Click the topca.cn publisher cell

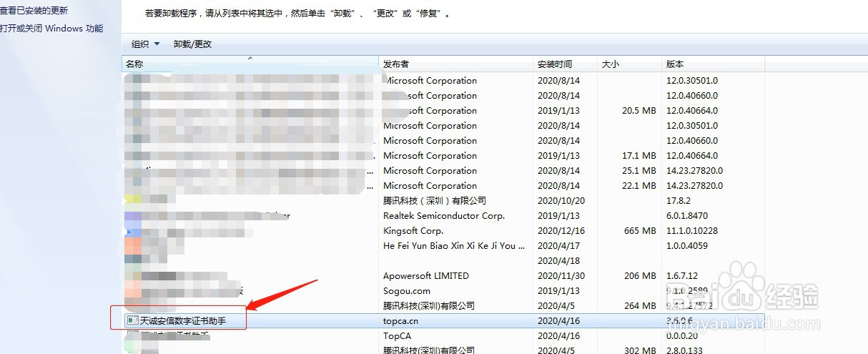pos(400,321)
